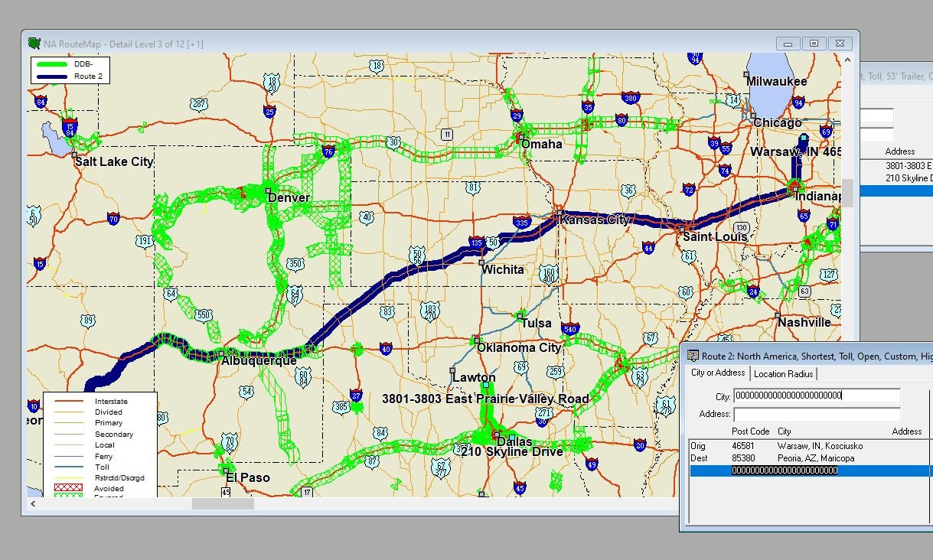Click the Oklahoma City map label
Image resolution: width=933 pixels, height=560 pixels.
(x=519, y=347)
